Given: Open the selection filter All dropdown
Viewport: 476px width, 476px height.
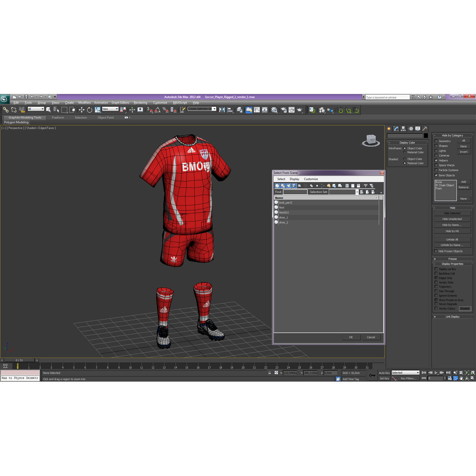Looking at the screenshot, I should 36,109.
